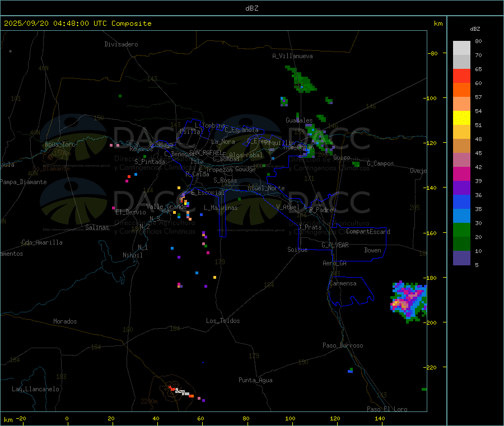Click the Morados location label
This screenshot has width=504, height=426.
65,321
